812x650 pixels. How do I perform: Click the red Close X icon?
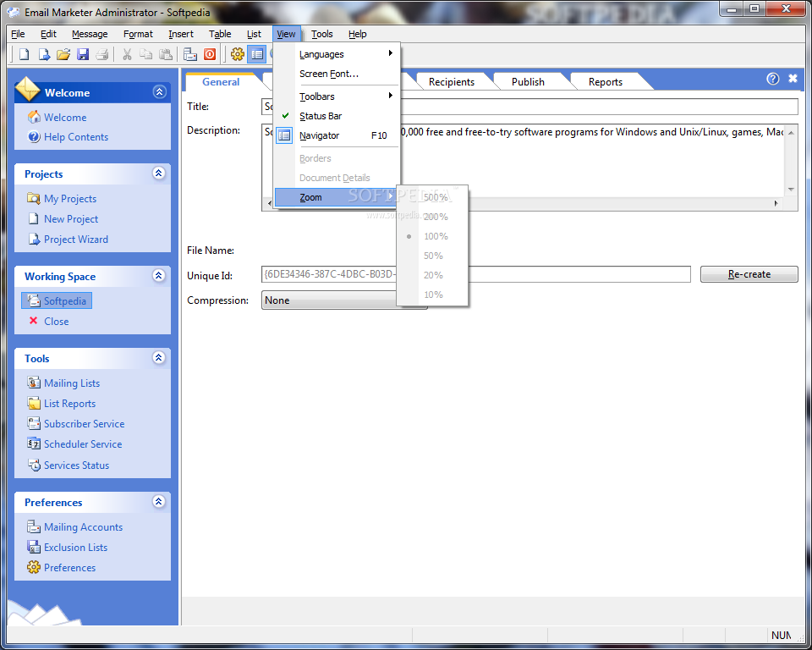pyautogui.click(x=34, y=320)
